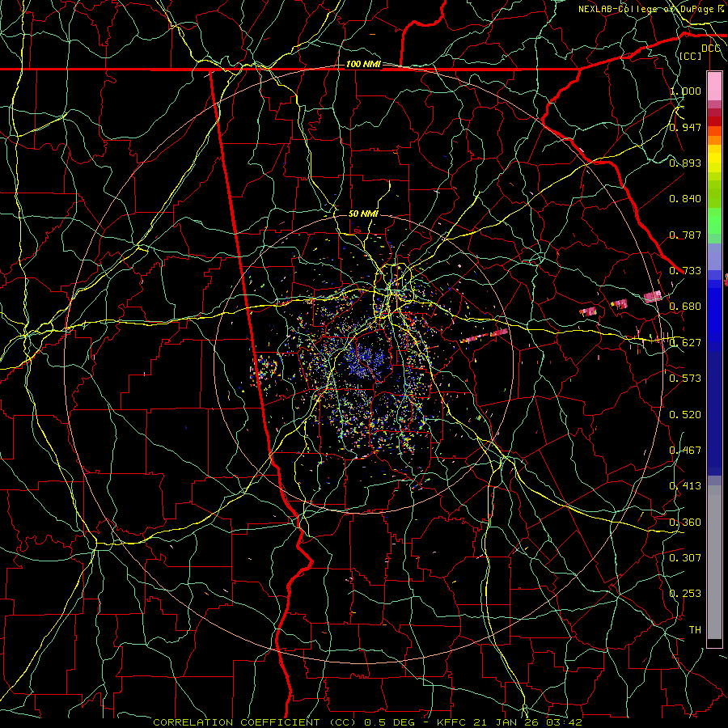728x728 pixels.
Task: Select the 0.947 legend value
Action: point(685,127)
